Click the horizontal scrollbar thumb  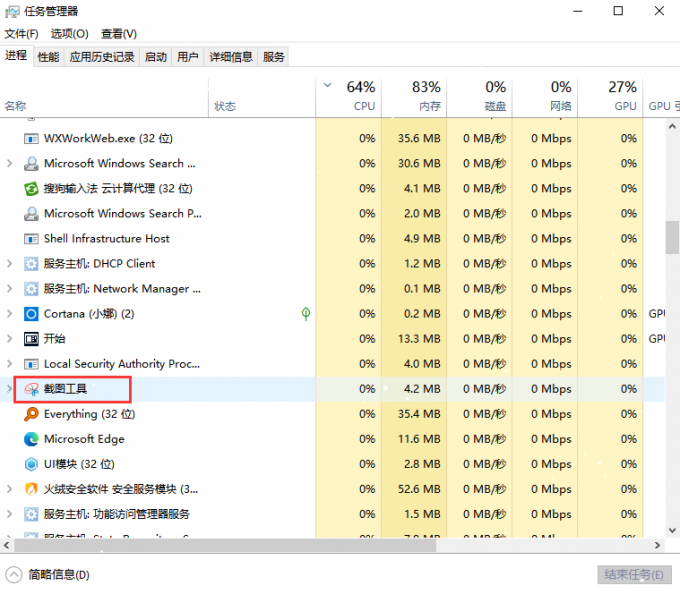pos(225,545)
